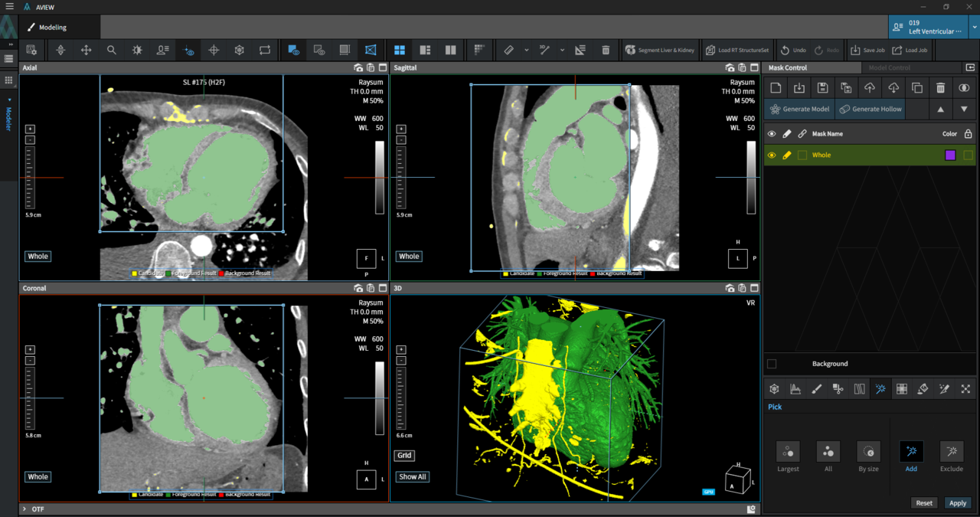
Task: Choose the Largest pick option
Action: [788, 451]
